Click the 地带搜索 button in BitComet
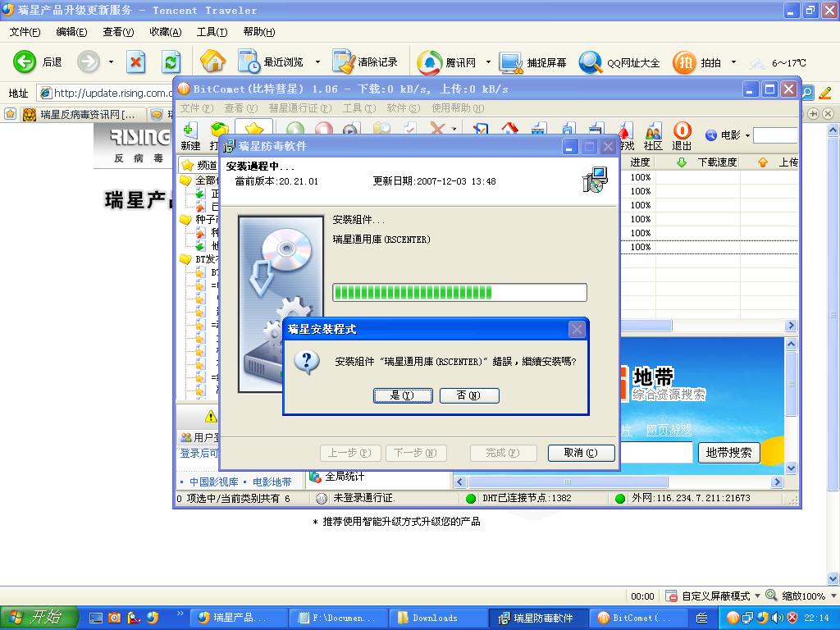The image size is (840, 630). [728, 453]
